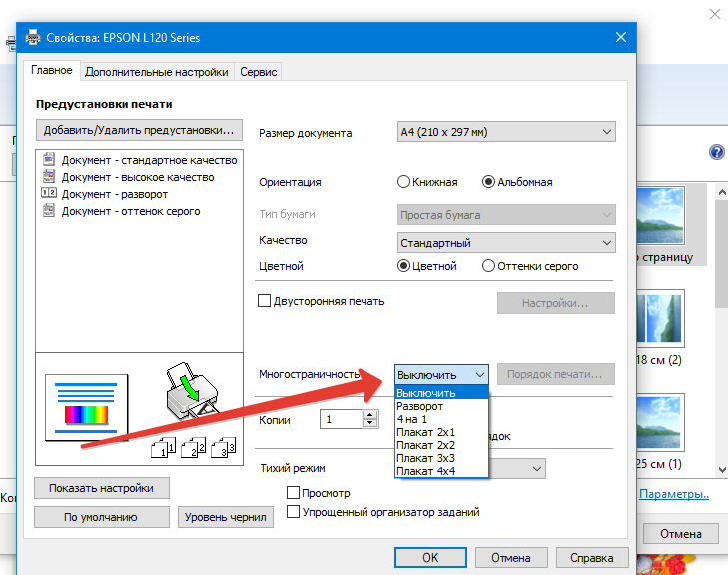Click the printer icon in dialog title bar
Image resolution: width=728 pixels, height=575 pixels.
(x=33, y=37)
